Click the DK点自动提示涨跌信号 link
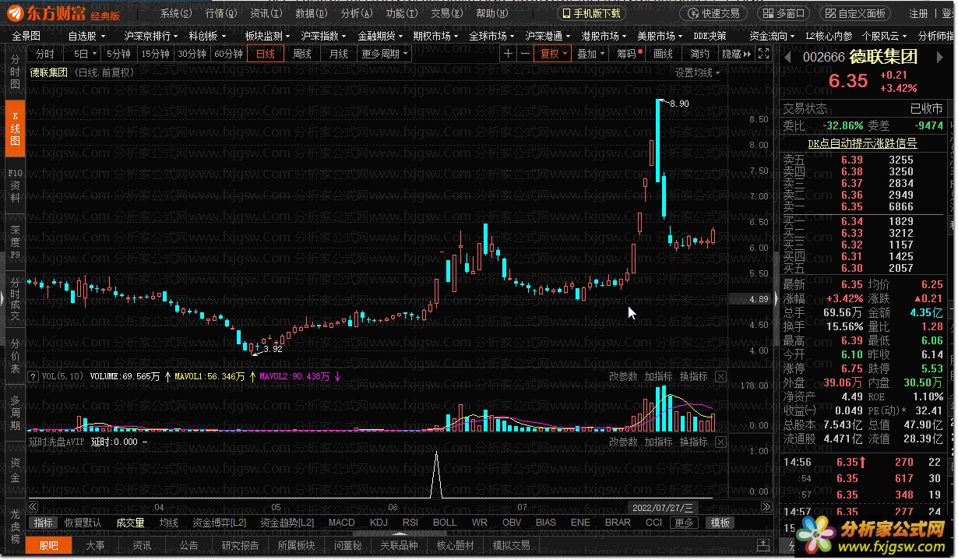 (861, 143)
